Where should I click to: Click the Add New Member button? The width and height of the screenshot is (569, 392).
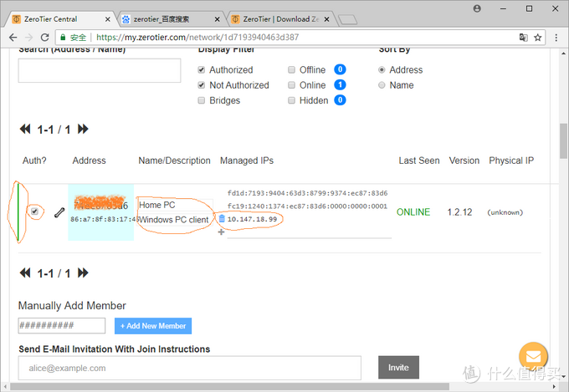point(153,326)
